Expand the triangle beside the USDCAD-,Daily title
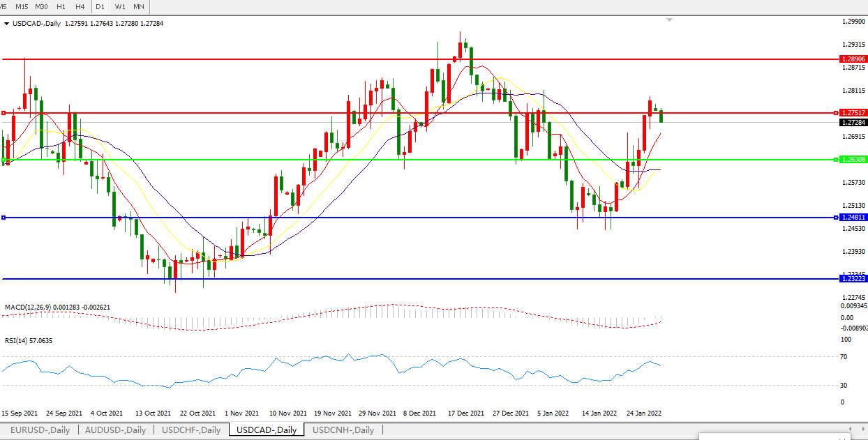 7,24
